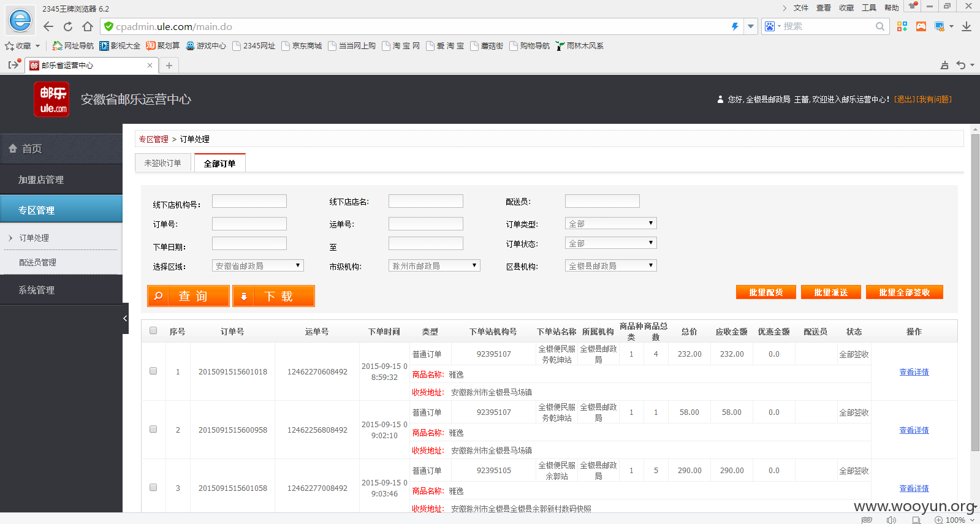Close the 邮乐省运营中心 tab

click(150, 65)
